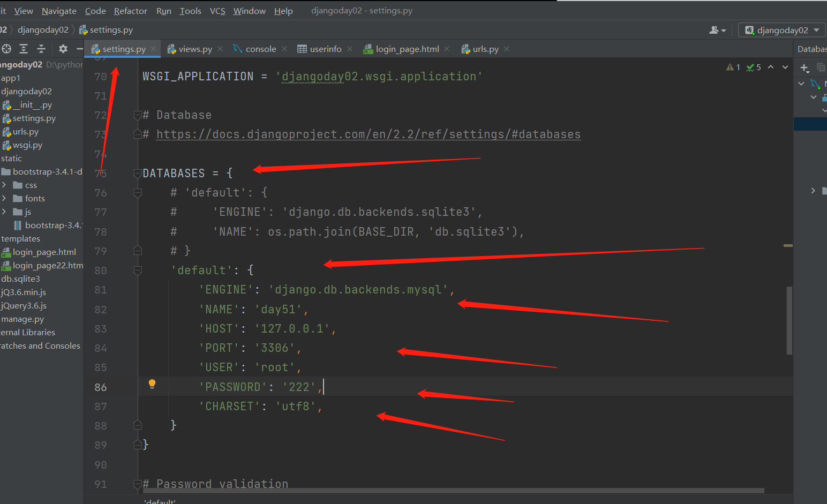Switch to the userinfo table tab
Viewport: 827px width, 504px height.
coord(325,49)
